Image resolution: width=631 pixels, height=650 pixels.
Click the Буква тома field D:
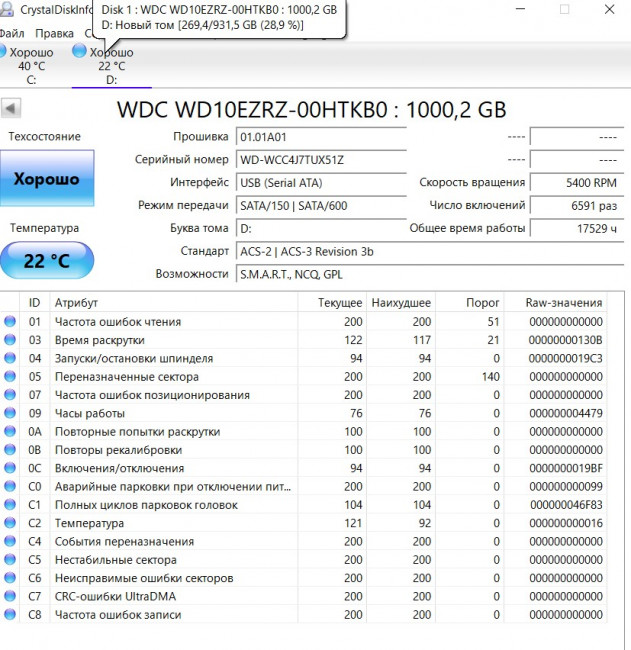(321, 228)
